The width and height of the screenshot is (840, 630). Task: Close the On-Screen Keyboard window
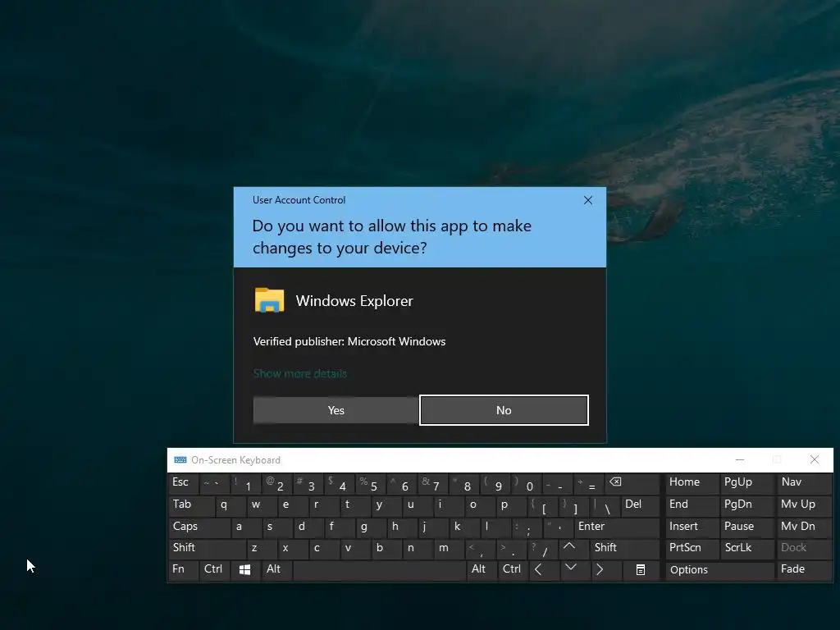[x=815, y=459]
